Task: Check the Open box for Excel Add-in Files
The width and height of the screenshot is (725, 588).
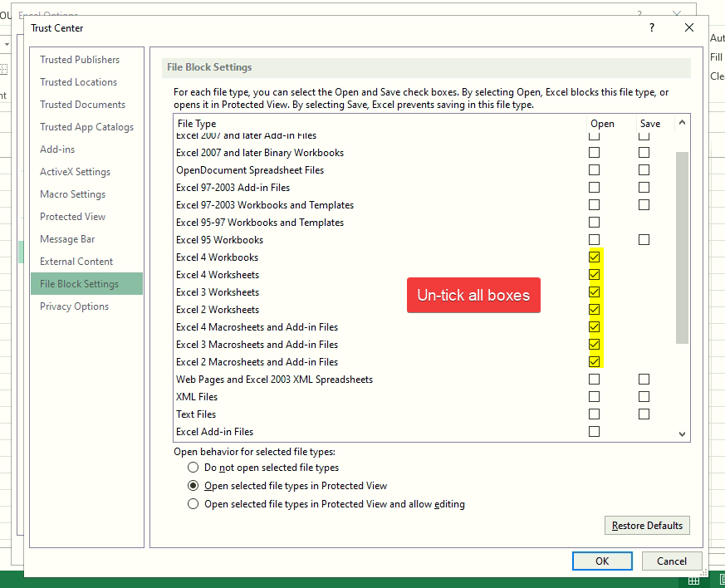Action: pyautogui.click(x=594, y=431)
